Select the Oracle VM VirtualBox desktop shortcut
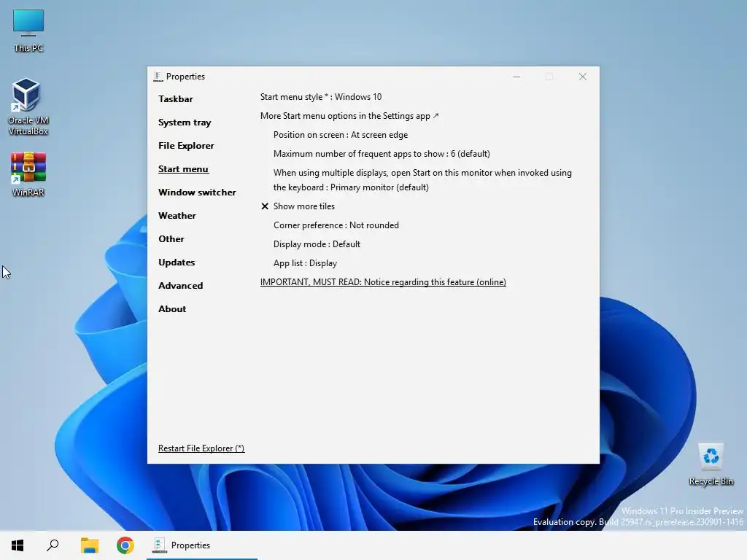This screenshot has width=747, height=560. coord(28,106)
